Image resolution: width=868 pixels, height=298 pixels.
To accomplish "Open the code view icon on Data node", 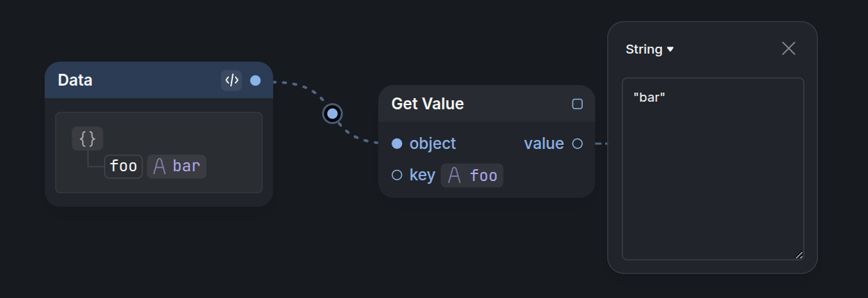I will pyautogui.click(x=232, y=80).
